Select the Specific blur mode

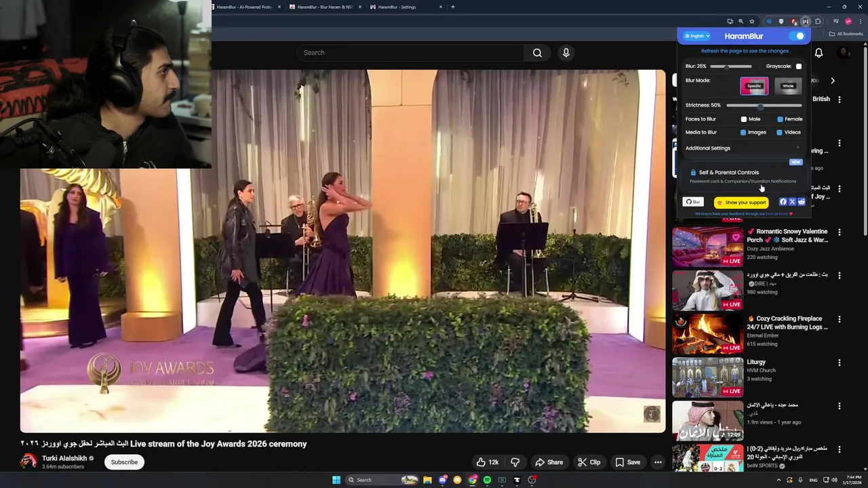pyautogui.click(x=754, y=86)
